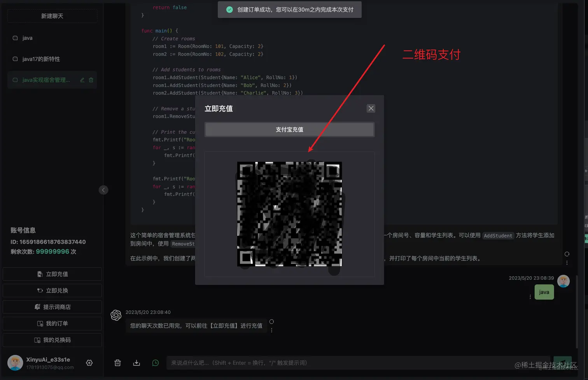This screenshot has height=380, width=588.
Task: Click the 创建订单成功 notification toast
Action: 289,10
